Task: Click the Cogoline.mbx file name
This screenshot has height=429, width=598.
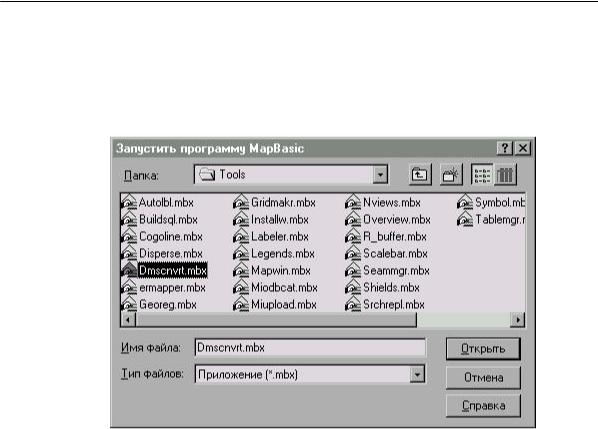Action: [x=171, y=237]
